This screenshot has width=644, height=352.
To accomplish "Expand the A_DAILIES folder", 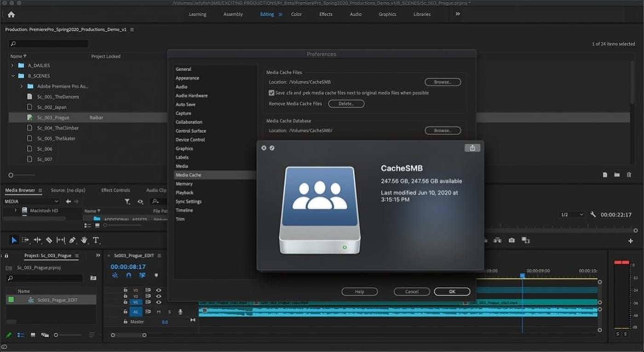I will [12, 65].
